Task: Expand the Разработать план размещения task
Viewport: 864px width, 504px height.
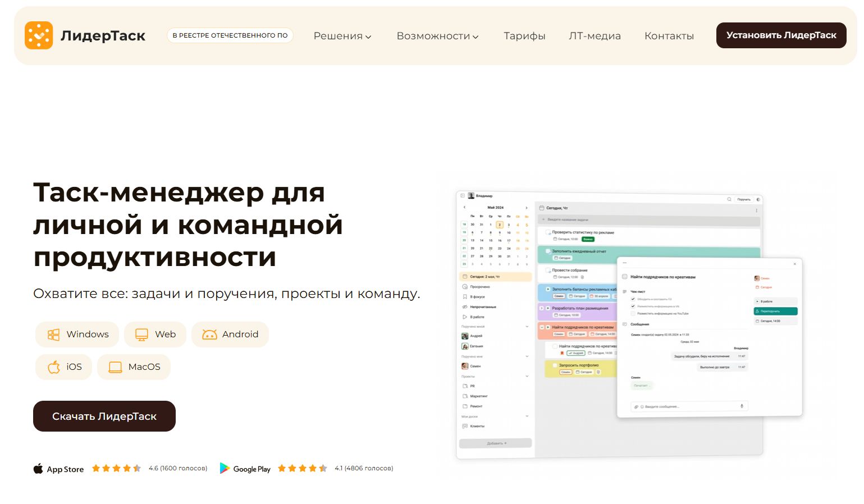Action: [542, 308]
